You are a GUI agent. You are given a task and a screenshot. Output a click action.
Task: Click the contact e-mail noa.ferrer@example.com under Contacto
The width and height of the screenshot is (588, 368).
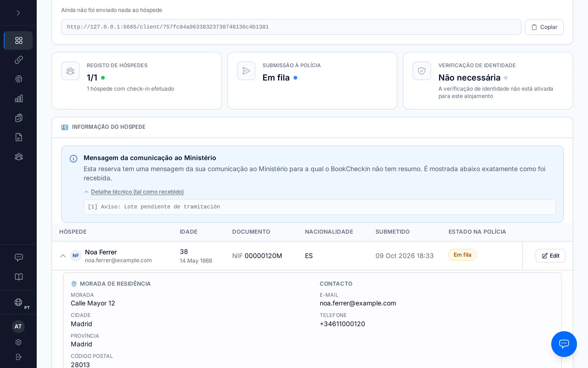pos(358,303)
